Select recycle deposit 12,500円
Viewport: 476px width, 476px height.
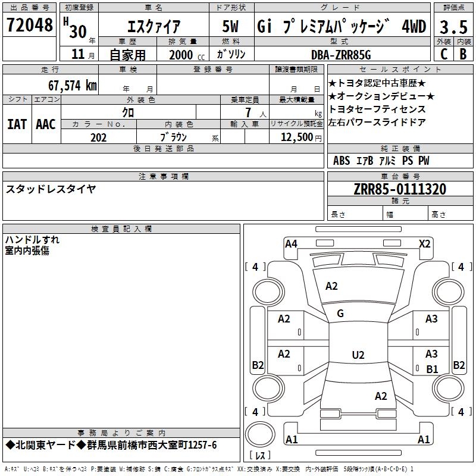point(301,137)
